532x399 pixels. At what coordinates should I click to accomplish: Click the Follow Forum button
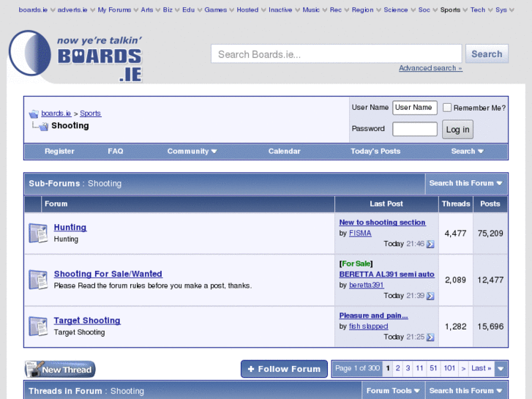click(x=284, y=369)
